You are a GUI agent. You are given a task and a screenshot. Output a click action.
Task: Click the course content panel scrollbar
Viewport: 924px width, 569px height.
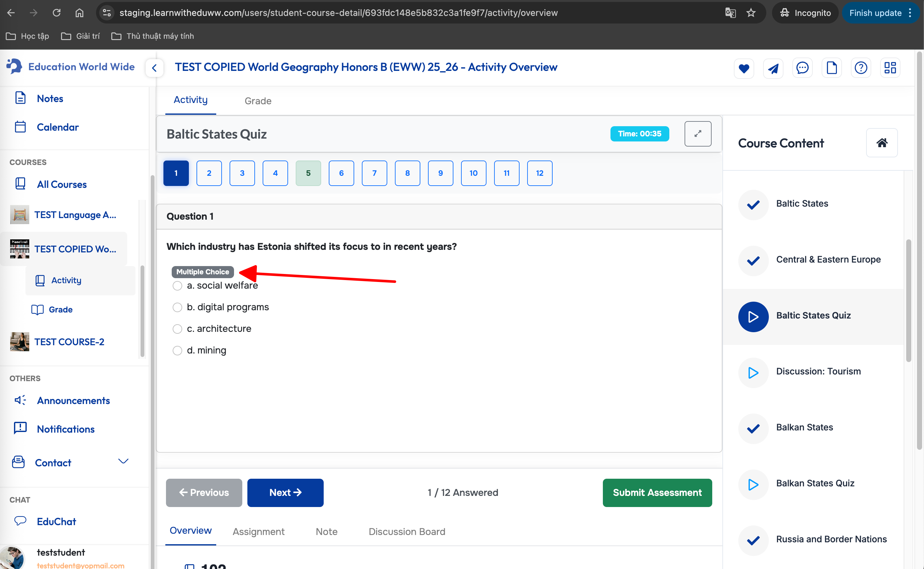pos(908,301)
